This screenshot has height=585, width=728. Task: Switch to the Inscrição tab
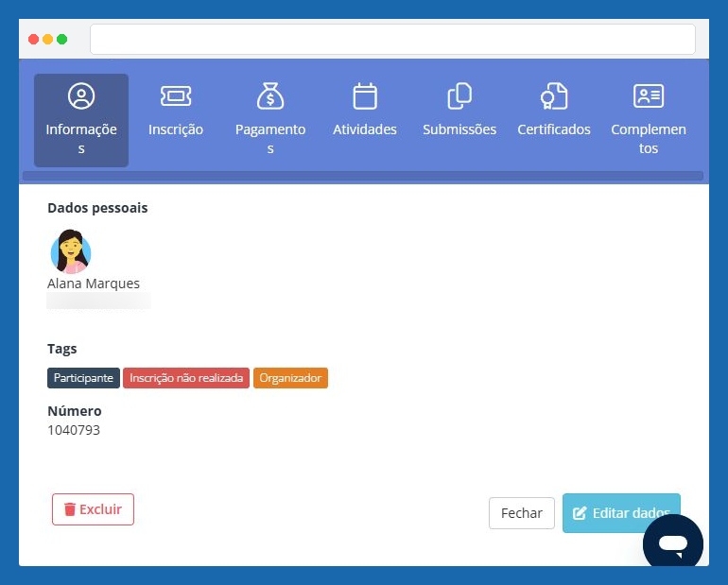point(176,120)
